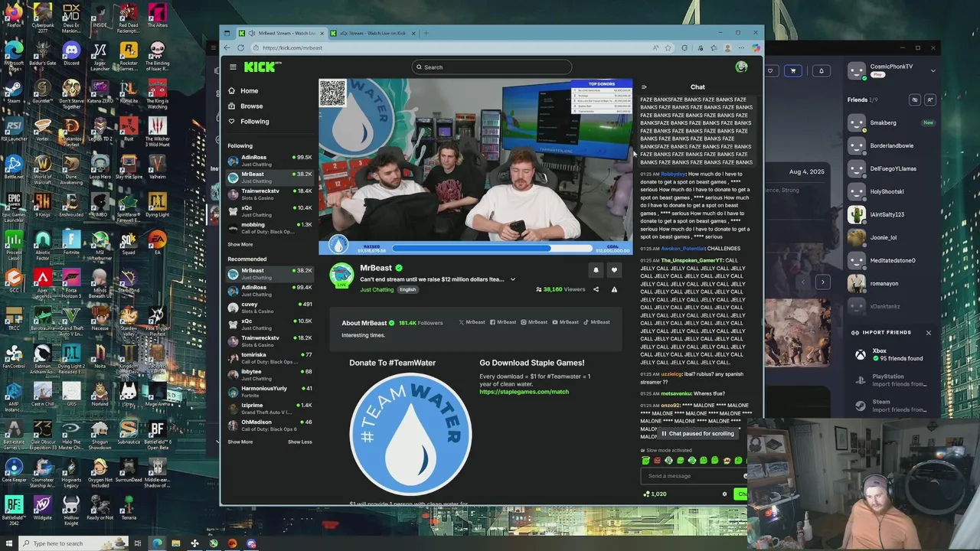The width and height of the screenshot is (980, 551).
Task: Open mobbing channel in Following list
Action: point(269,227)
